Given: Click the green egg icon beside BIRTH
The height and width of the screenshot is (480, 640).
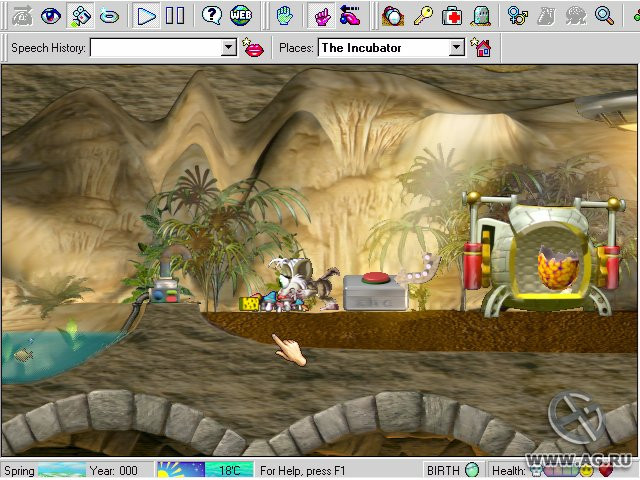Looking at the screenshot, I should [472, 470].
